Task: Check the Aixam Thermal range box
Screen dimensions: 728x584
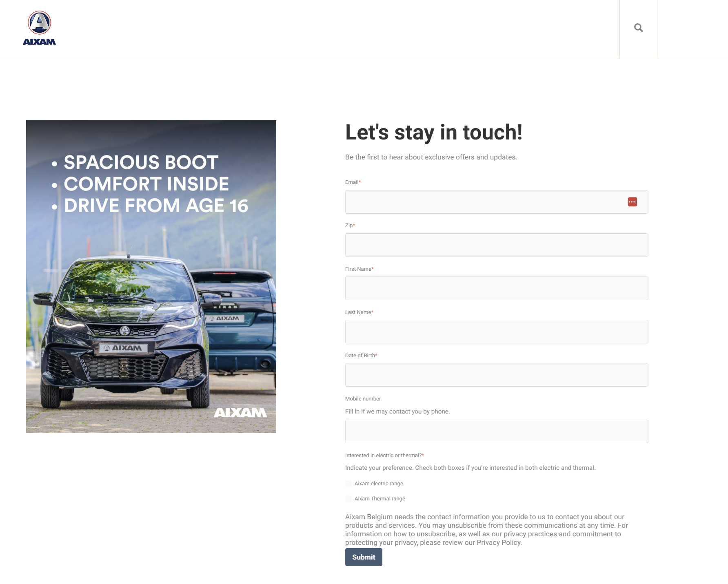Action: [348, 499]
